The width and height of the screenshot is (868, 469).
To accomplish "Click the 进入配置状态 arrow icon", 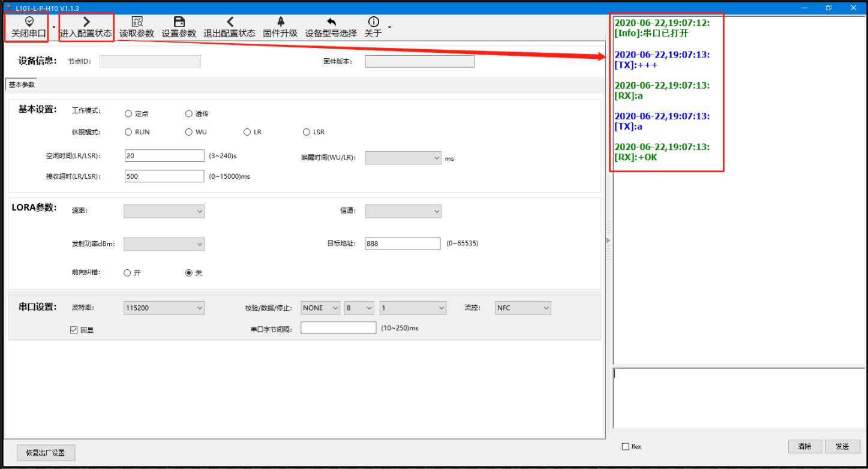I will tap(86, 22).
